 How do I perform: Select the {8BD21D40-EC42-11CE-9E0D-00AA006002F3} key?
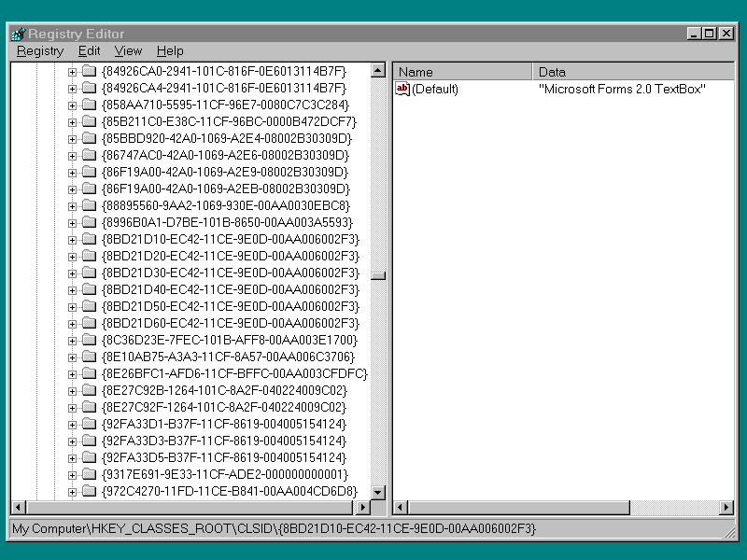point(230,289)
